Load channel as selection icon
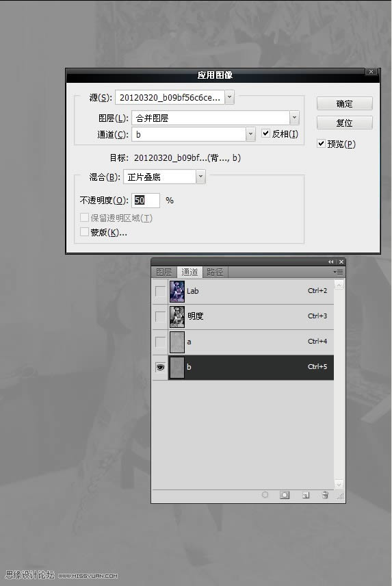392x586 pixels. [265, 495]
